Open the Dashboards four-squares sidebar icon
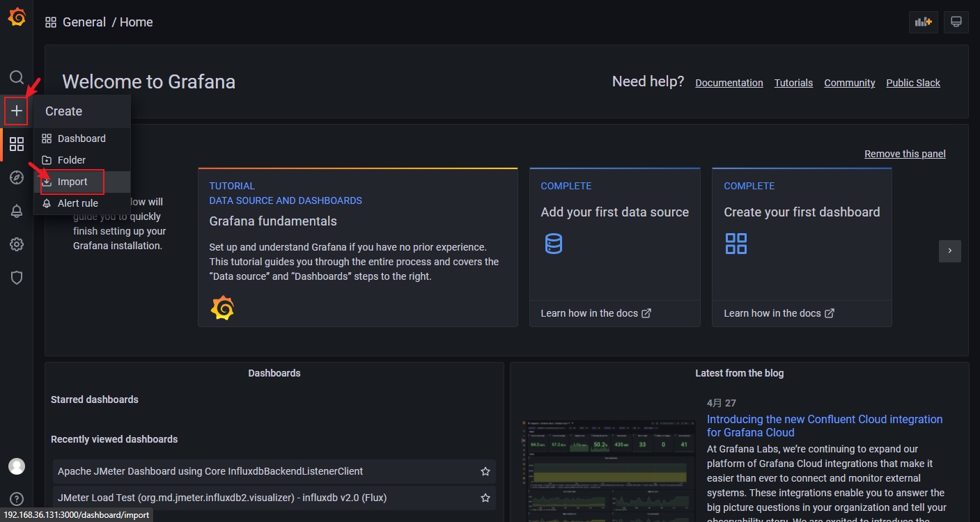Screen dimensions: 980x522 coord(17,144)
